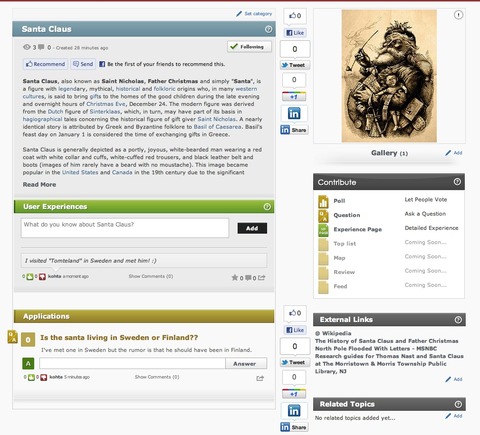Screen dimensions: 480x435
Task: Add a Related Topic
Action: tap(454, 416)
